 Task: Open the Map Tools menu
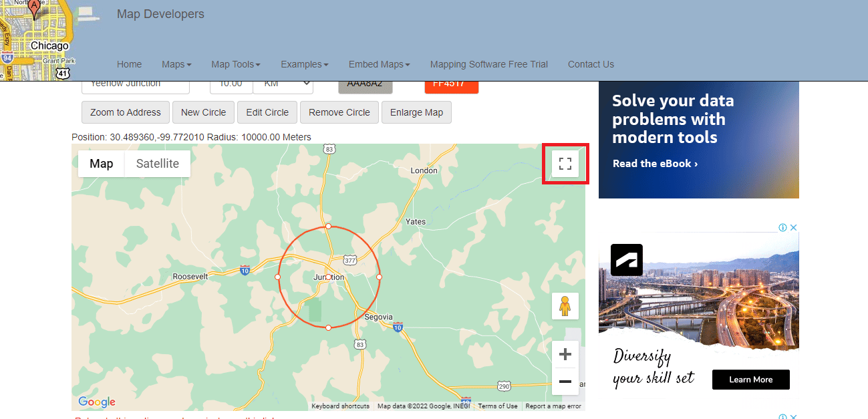[x=235, y=64]
